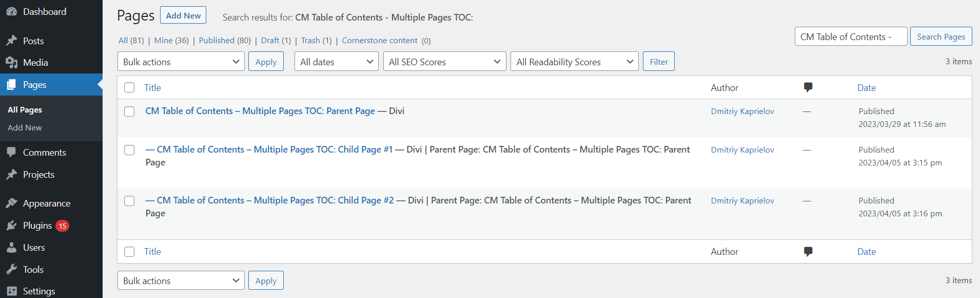Click the search pages input field
980x298 pixels.
(851, 36)
